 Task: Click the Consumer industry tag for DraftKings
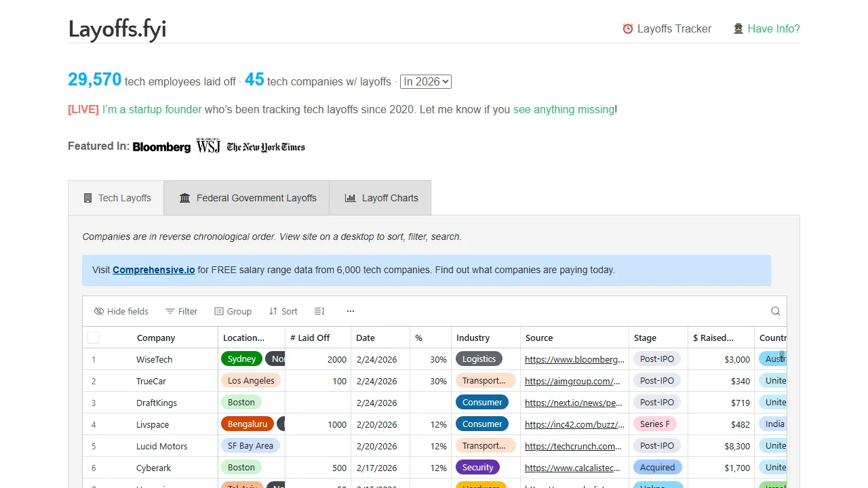point(481,402)
